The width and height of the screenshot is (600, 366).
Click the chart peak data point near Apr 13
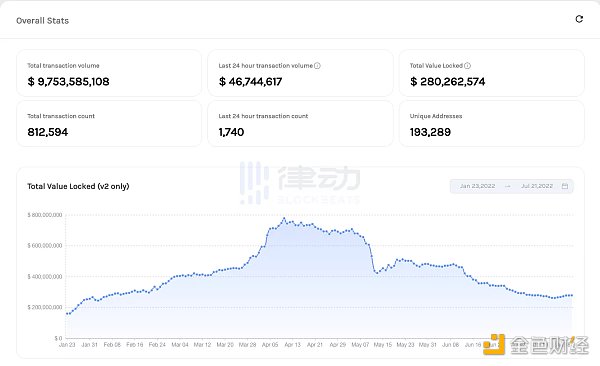(284, 219)
